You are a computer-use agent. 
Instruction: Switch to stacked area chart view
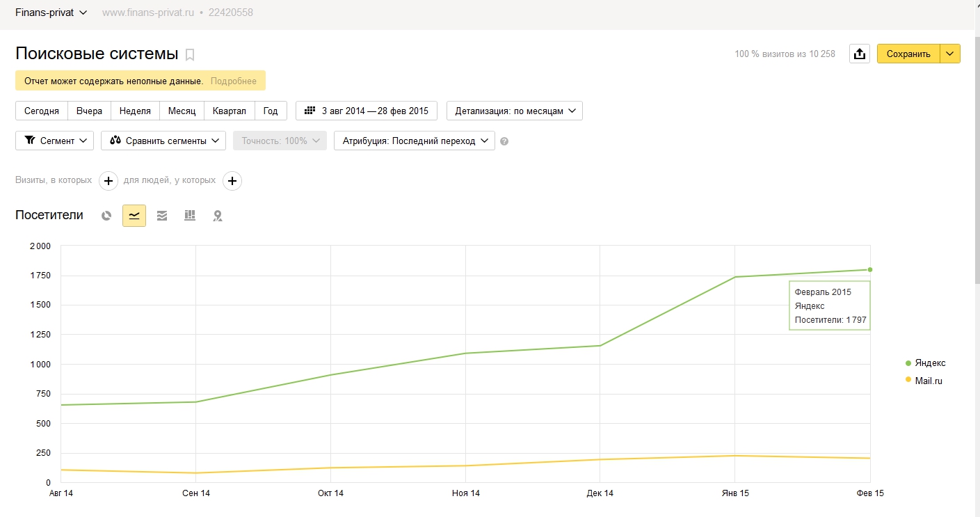162,216
